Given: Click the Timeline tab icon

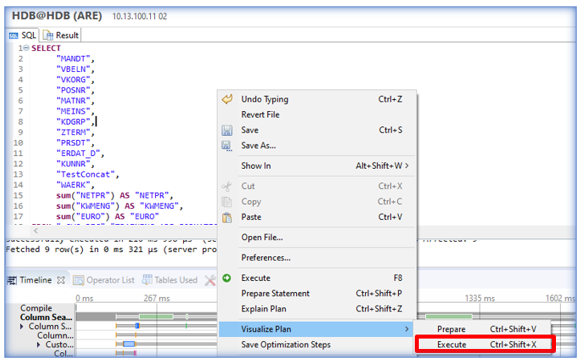Looking at the screenshot, I should pyautogui.click(x=12, y=280).
